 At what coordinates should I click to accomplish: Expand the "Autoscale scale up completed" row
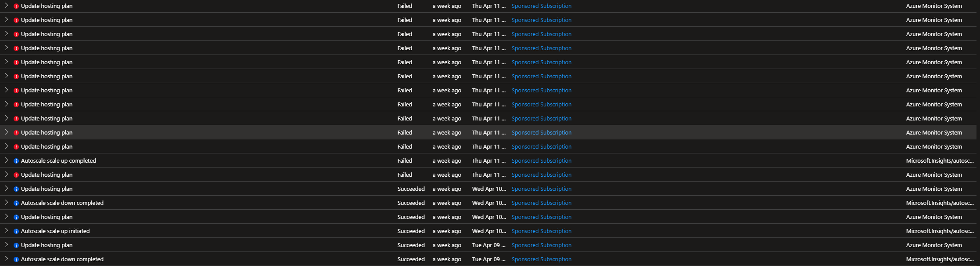click(x=7, y=160)
